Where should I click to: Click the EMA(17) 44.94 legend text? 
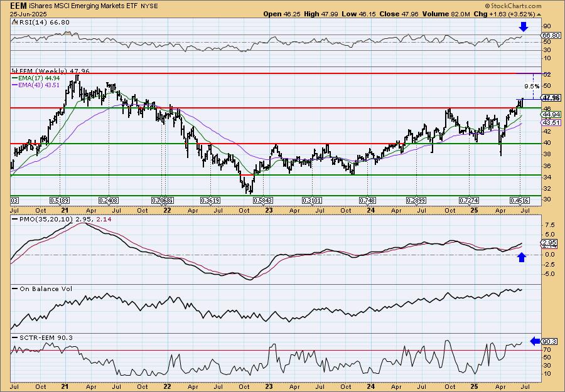pos(40,78)
